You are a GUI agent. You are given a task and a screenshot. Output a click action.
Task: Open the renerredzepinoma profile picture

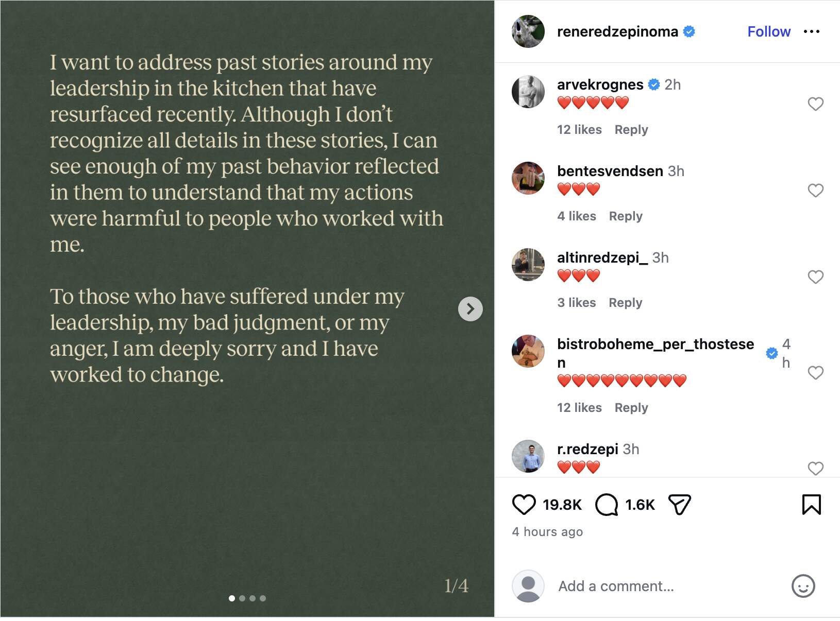click(528, 32)
